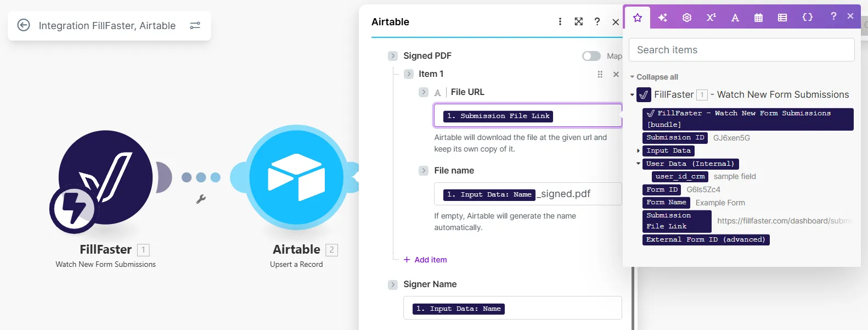Click the File name input field
Image resolution: width=868 pixels, height=330 pixels.
[528, 194]
